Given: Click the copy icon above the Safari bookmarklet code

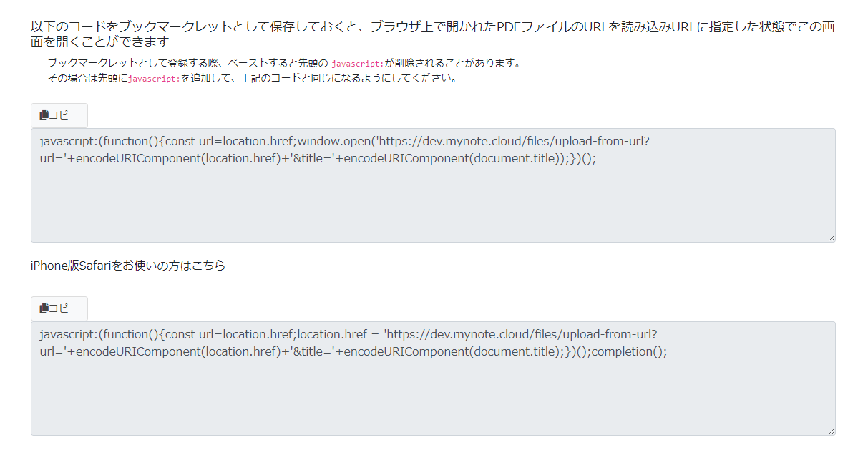Looking at the screenshot, I should pos(43,308).
